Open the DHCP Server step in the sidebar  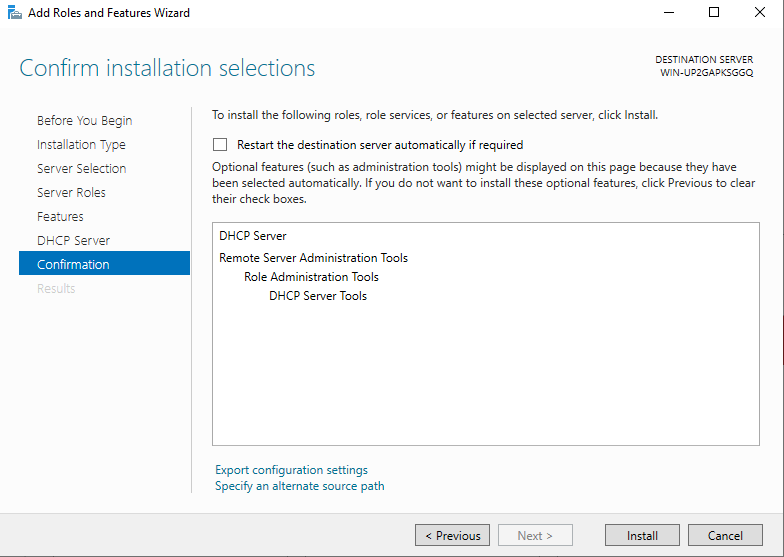click(73, 241)
